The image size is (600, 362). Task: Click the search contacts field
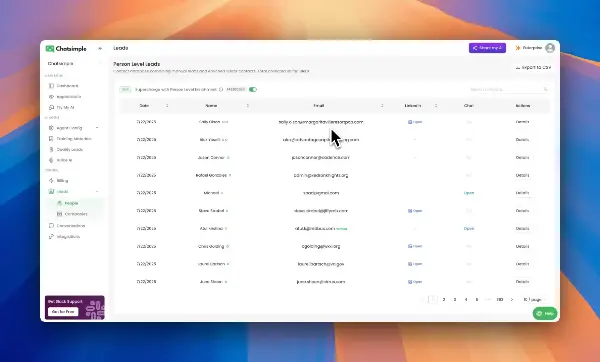(508, 90)
